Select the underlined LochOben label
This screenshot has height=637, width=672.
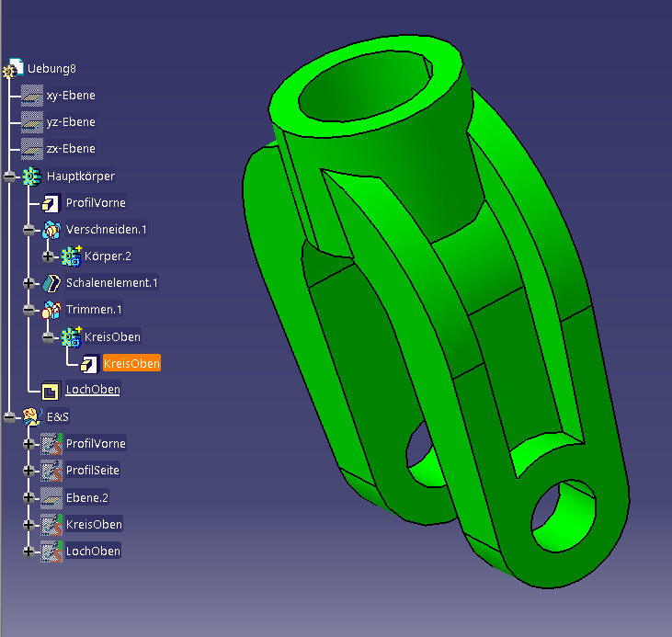tap(93, 390)
